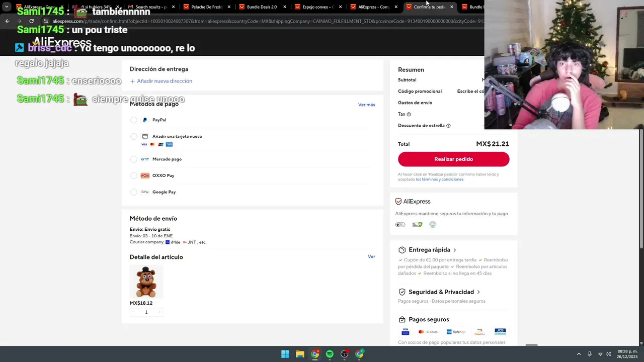Click the Tax info icon
644x362 pixels.
coord(409,114)
